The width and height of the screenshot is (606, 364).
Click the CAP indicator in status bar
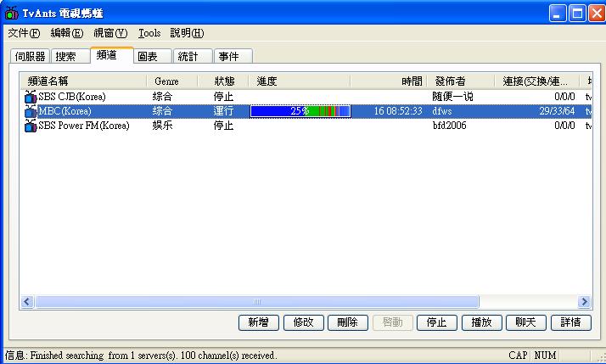[518, 356]
